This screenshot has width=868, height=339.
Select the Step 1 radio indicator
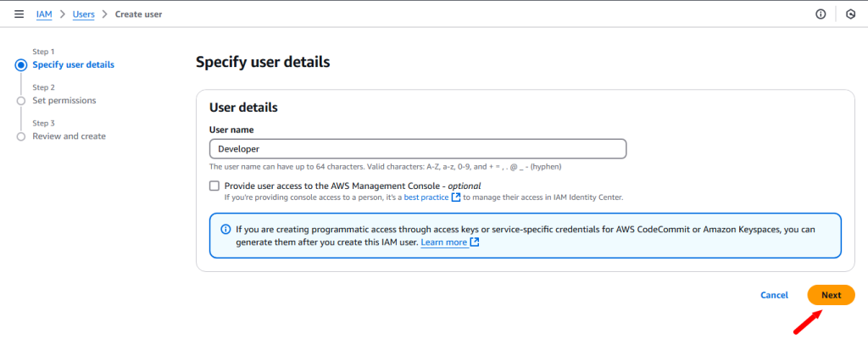(21, 64)
